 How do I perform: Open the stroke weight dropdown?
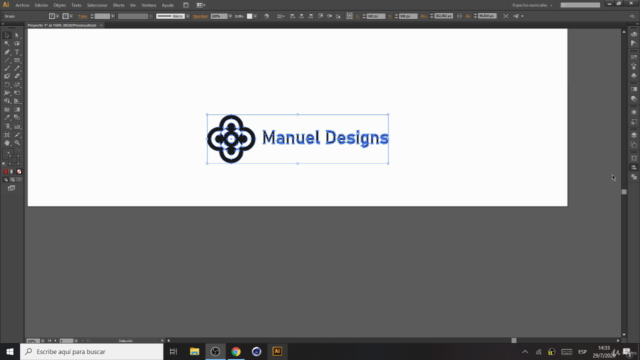tap(113, 16)
